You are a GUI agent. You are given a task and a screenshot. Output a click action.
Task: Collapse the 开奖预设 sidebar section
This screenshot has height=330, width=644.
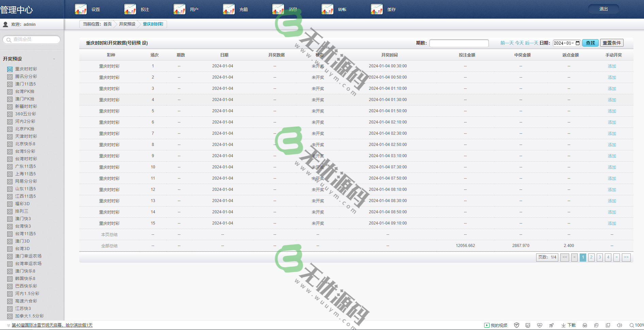pyautogui.click(x=54, y=59)
